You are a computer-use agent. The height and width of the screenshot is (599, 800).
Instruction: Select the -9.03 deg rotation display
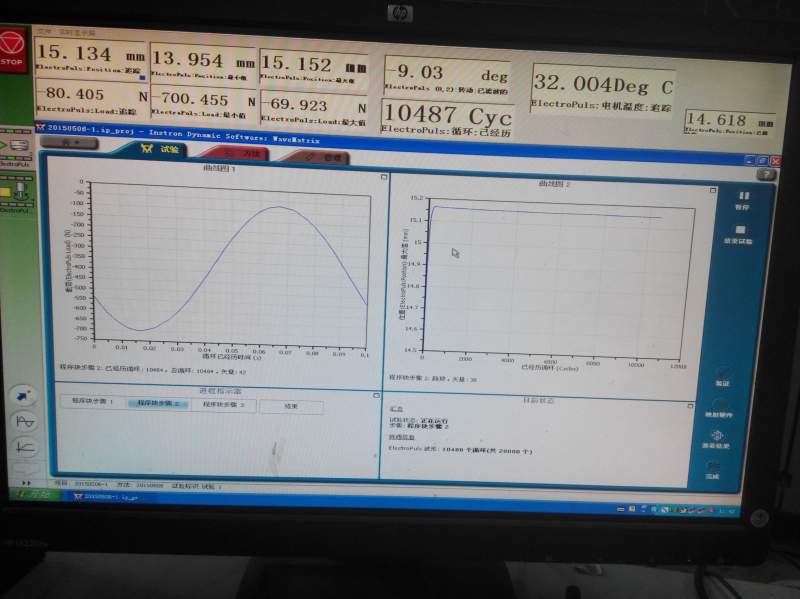446,77
